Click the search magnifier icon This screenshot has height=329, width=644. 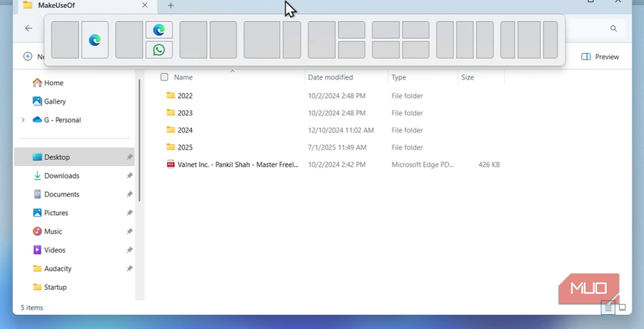[614, 28]
